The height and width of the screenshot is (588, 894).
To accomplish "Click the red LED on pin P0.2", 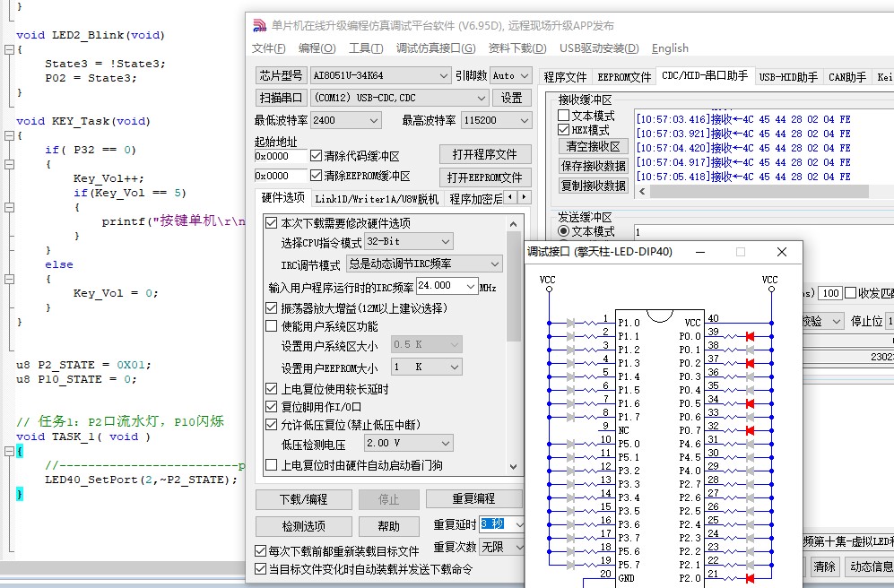I will click(750, 364).
